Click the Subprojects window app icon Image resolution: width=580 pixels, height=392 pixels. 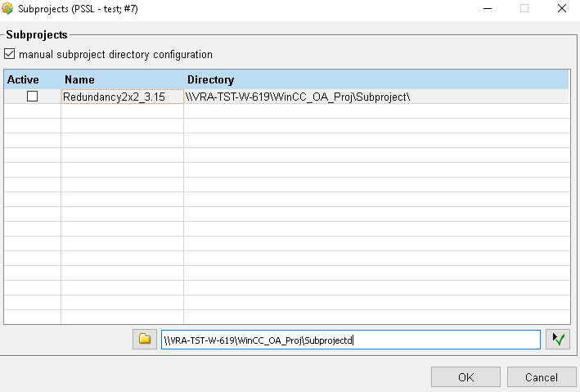click(x=9, y=9)
